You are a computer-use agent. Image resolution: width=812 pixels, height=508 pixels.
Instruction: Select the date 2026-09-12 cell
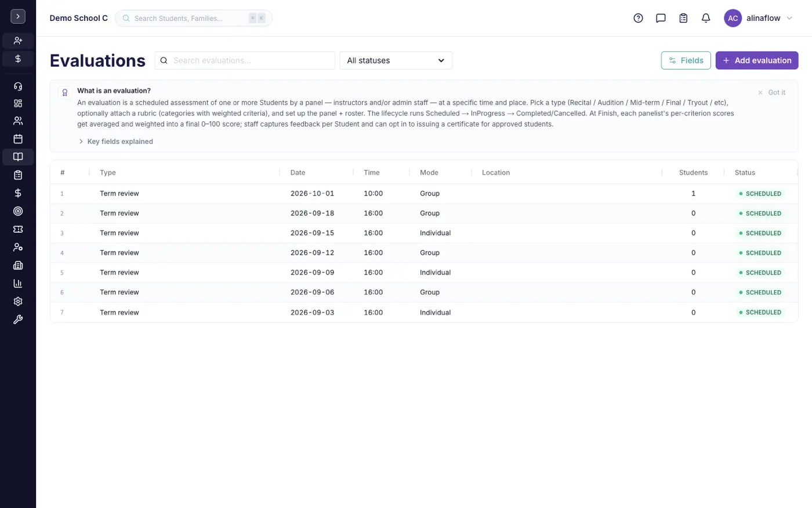(312, 253)
